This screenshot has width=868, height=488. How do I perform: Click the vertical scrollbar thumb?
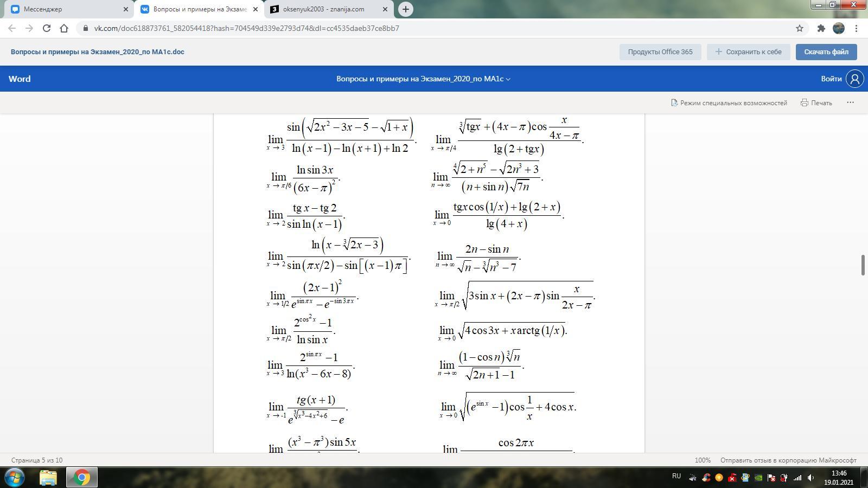(863, 265)
